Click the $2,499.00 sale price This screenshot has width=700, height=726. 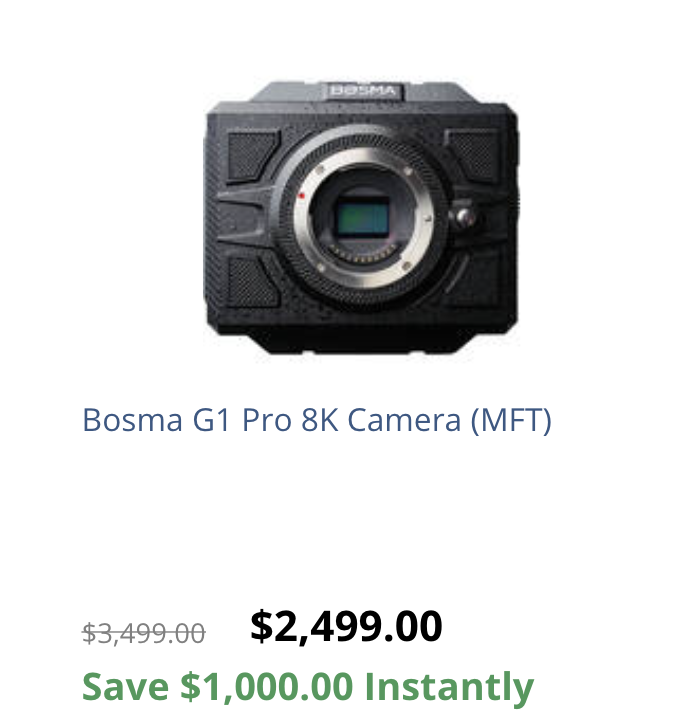pos(346,627)
